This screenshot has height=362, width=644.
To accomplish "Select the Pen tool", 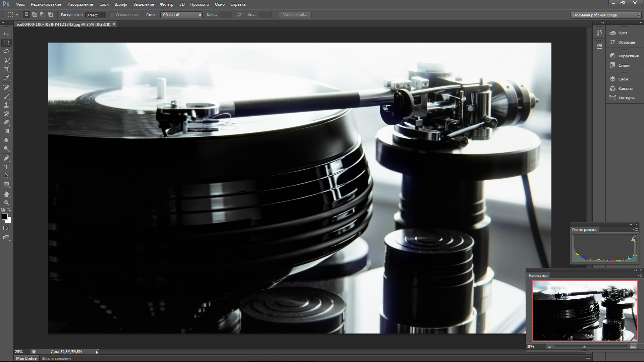I will (6, 158).
